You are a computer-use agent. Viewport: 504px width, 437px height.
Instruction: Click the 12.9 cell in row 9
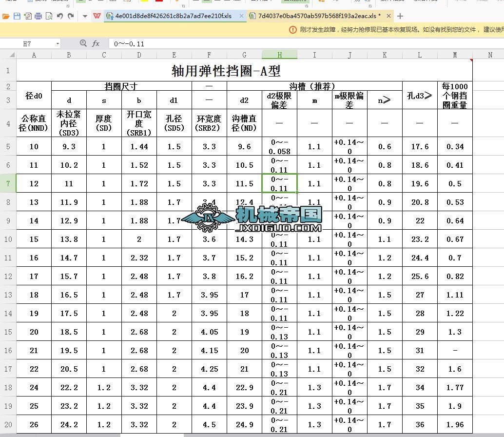69,221
